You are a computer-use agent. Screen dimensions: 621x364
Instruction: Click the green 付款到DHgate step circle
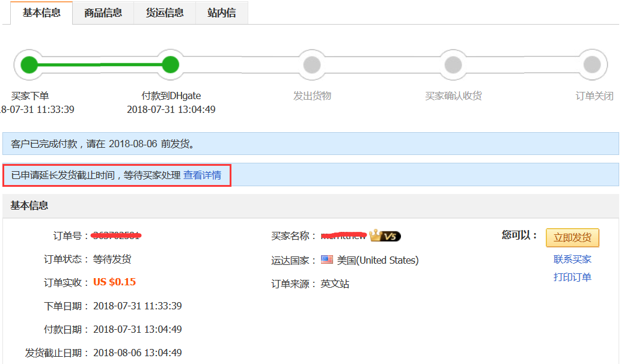171,64
